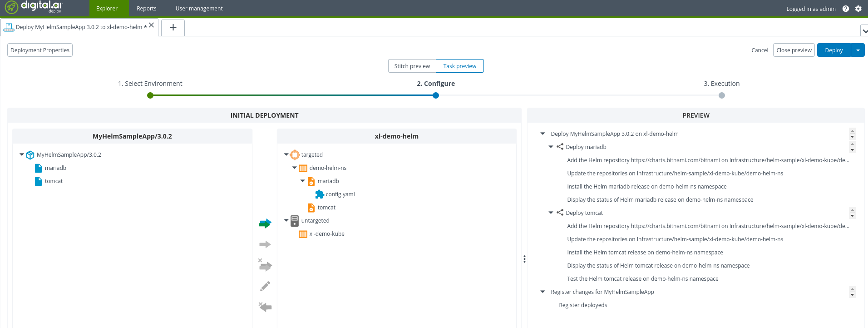The height and width of the screenshot is (328, 868).
Task: Click the config.yaml puzzle piece icon
Action: point(320,194)
